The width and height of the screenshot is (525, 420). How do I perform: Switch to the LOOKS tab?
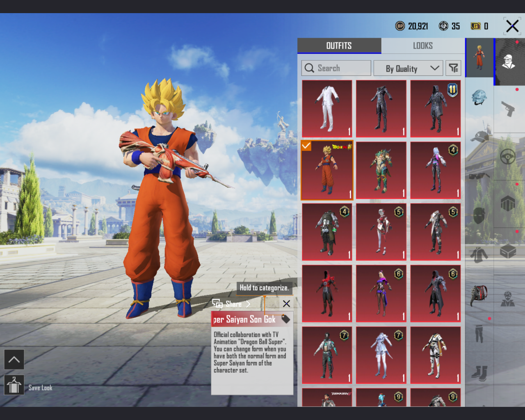coord(423,46)
